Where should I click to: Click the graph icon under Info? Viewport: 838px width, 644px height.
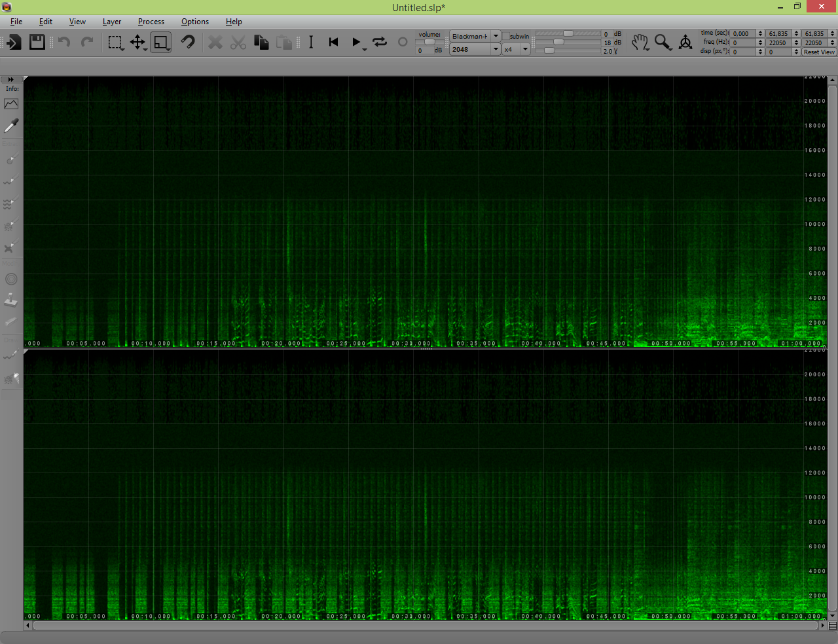(x=11, y=104)
